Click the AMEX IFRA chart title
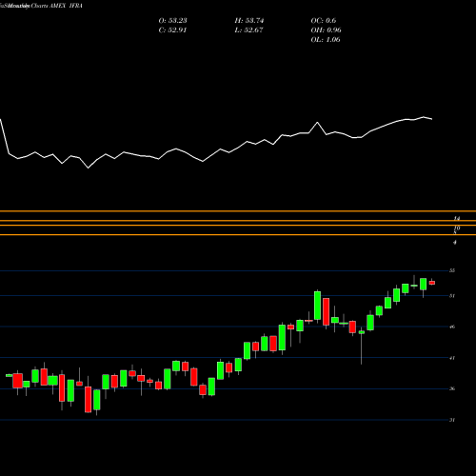The image size is (476, 476). pos(66,6)
